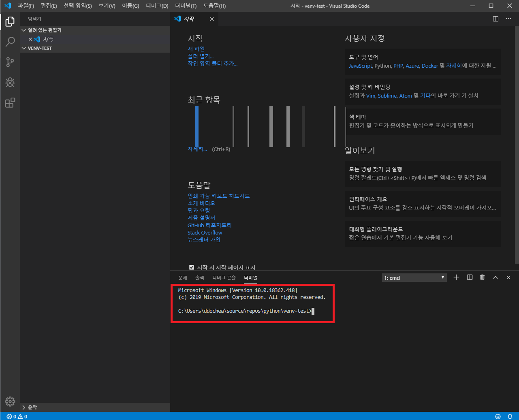Open the Manage gear in activity bar
519x420 pixels.
point(10,401)
